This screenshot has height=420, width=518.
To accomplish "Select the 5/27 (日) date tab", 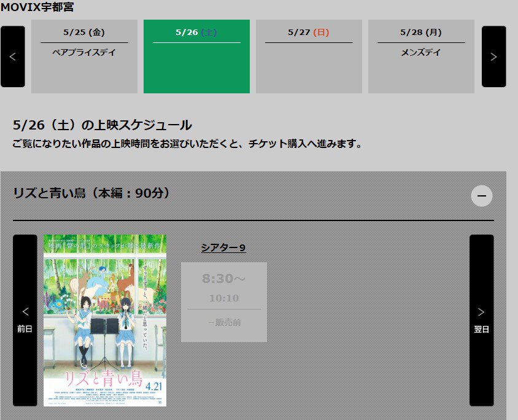I will (309, 56).
